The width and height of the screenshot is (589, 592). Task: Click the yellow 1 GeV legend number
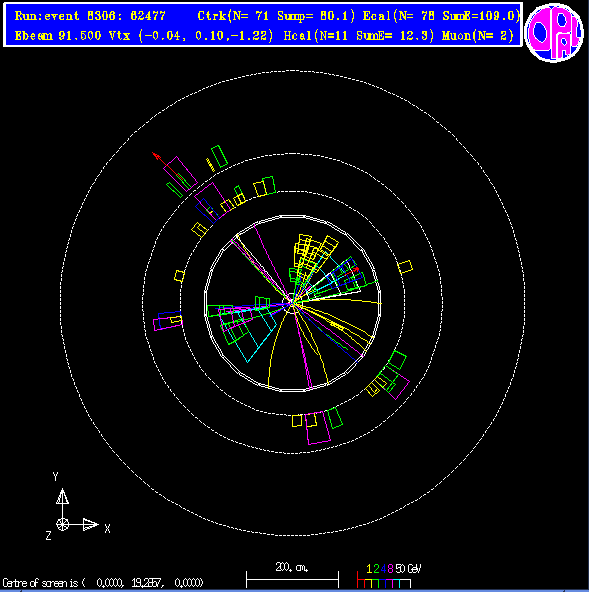click(369, 569)
